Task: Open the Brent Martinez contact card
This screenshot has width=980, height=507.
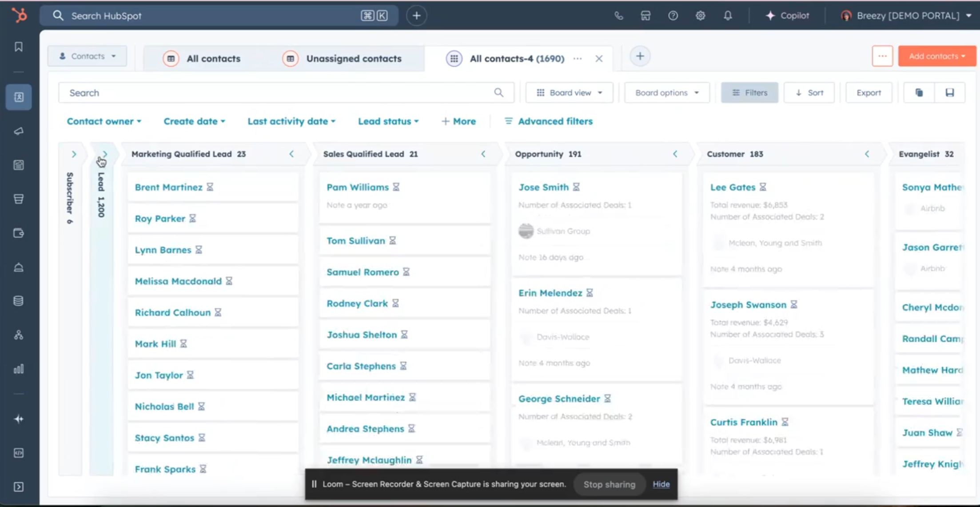Action: click(x=168, y=187)
